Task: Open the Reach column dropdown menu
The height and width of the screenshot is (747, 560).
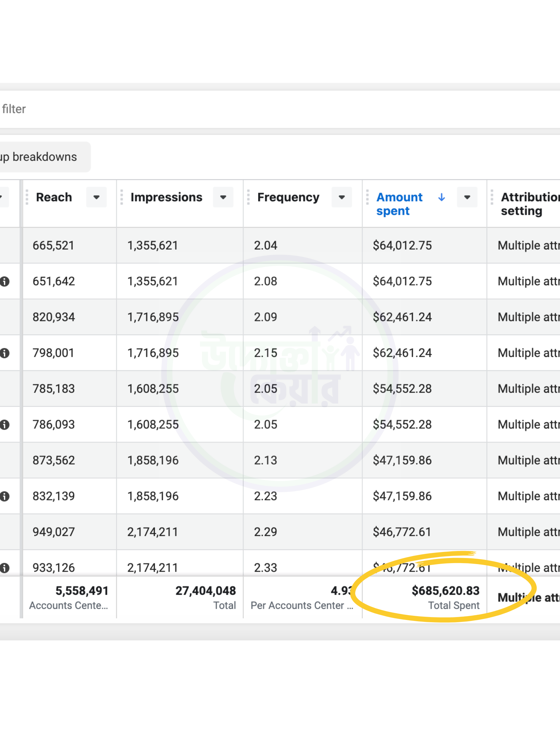Action: coord(97,197)
